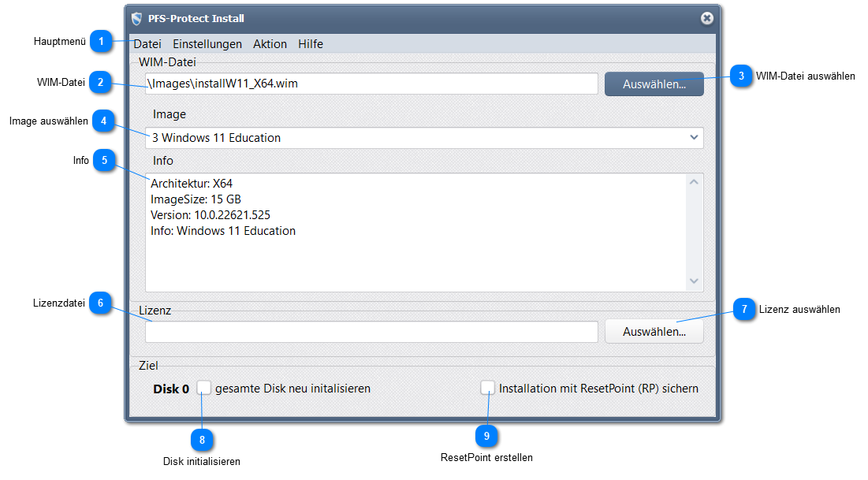Image resolution: width=868 pixels, height=480 pixels.
Task: Click into the empty Lizenz file path field
Action: coord(371,332)
